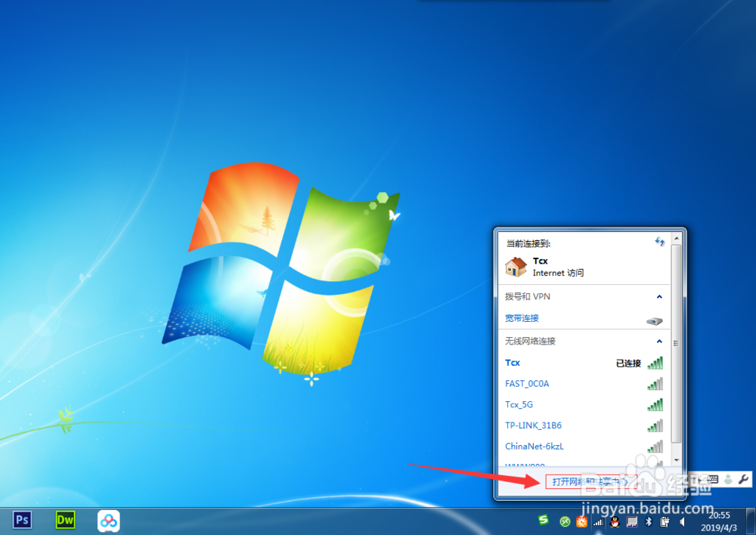The image size is (756, 535).
Task: Click the power plug battery tray icon
Action: [x=665, y=521]
